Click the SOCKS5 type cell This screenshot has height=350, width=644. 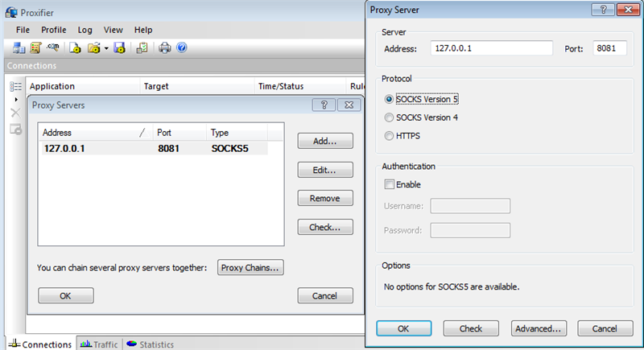pos(229,148)
